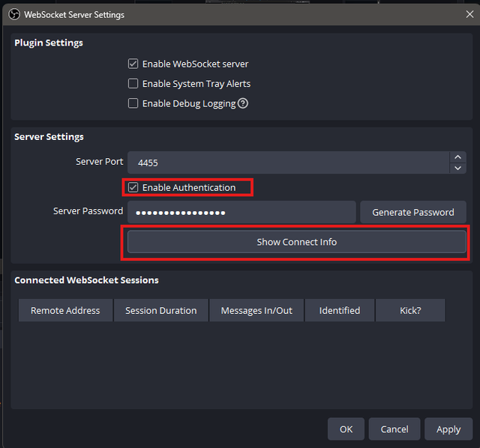The image size is (480, 448).
Task: Click the Server Password label
Action: point(88,211)
